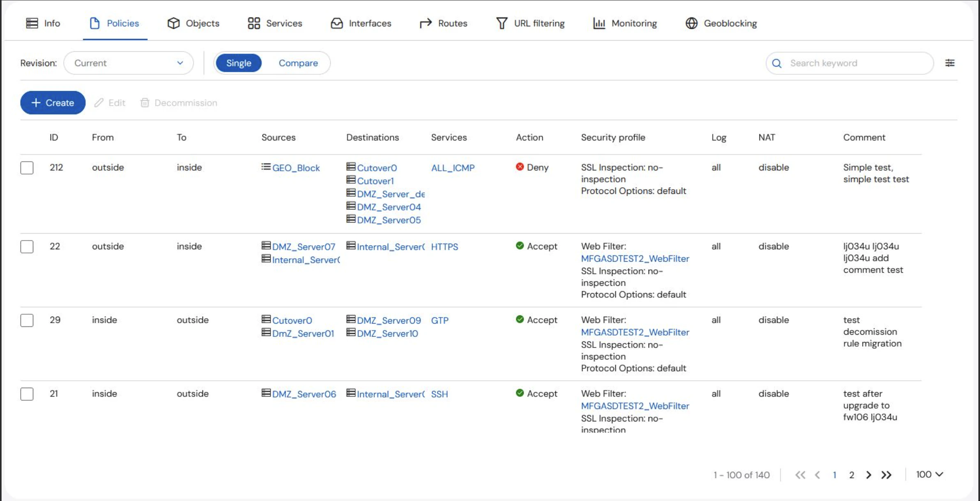This screenshot has height=501, width=980.
Task: Open the GEO_Block source link
Action: 296,168
